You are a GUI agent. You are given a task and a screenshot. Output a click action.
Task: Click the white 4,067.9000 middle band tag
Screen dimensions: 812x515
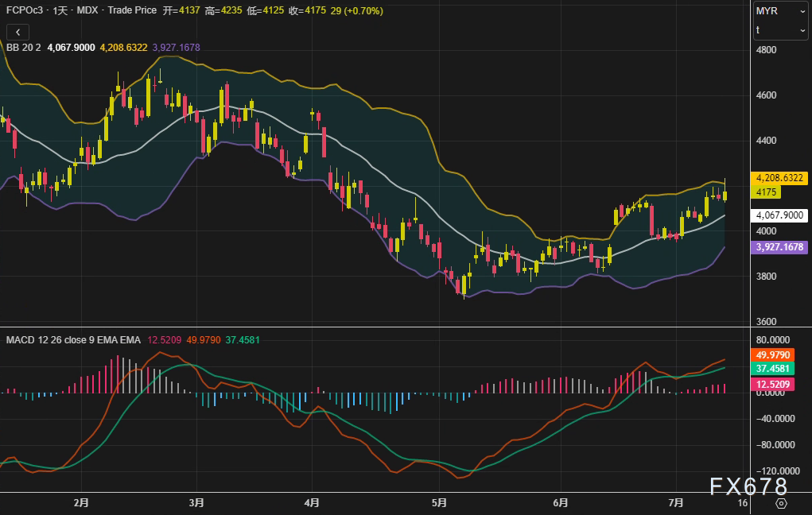tap(779, 215)
